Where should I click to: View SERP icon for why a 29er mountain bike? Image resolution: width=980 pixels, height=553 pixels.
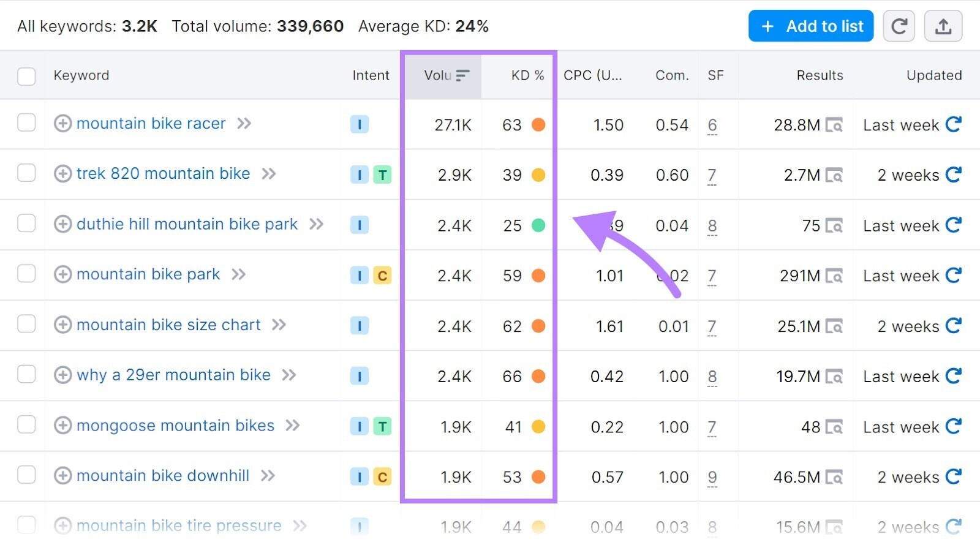[x=834, y=377]
